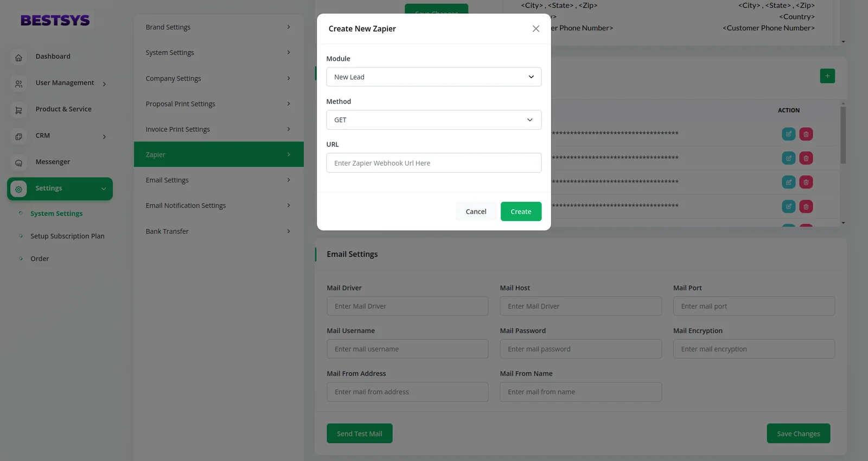The image size is (868, 461).
Task: Expand the CRM sidebar menu
Action: [x=60, y=136]
